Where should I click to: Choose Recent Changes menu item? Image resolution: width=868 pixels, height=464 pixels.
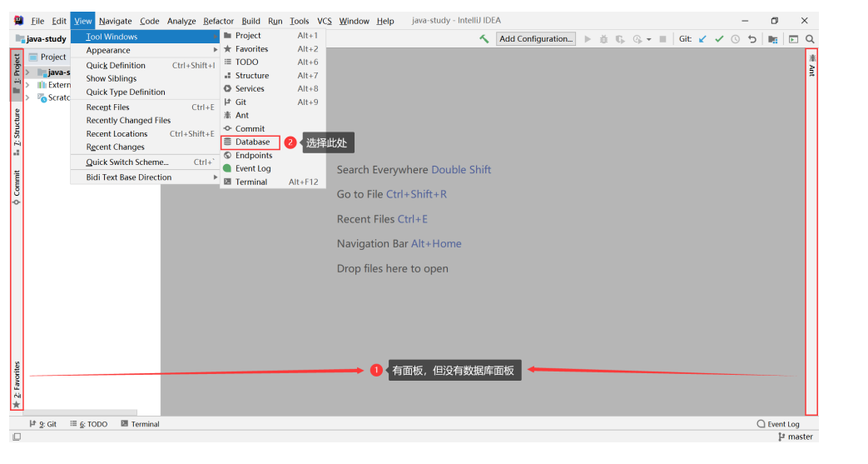pyautogui.click(x=145, y=147)
